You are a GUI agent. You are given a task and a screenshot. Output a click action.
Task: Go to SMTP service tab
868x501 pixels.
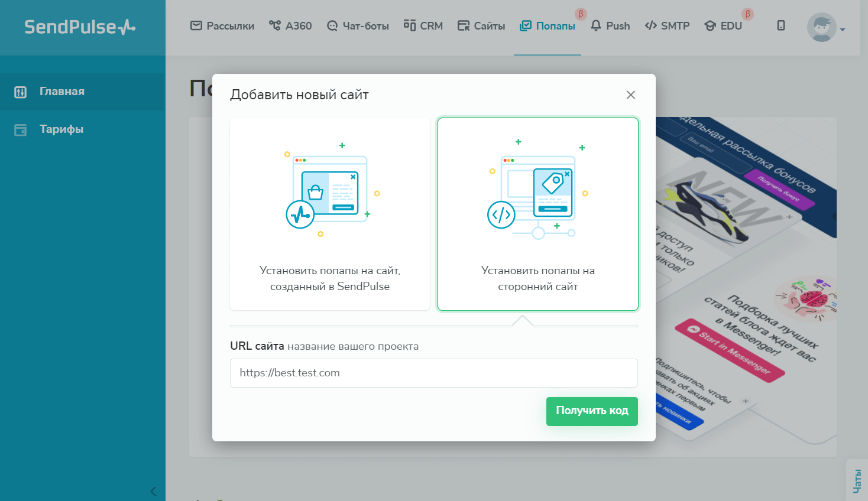668,26
